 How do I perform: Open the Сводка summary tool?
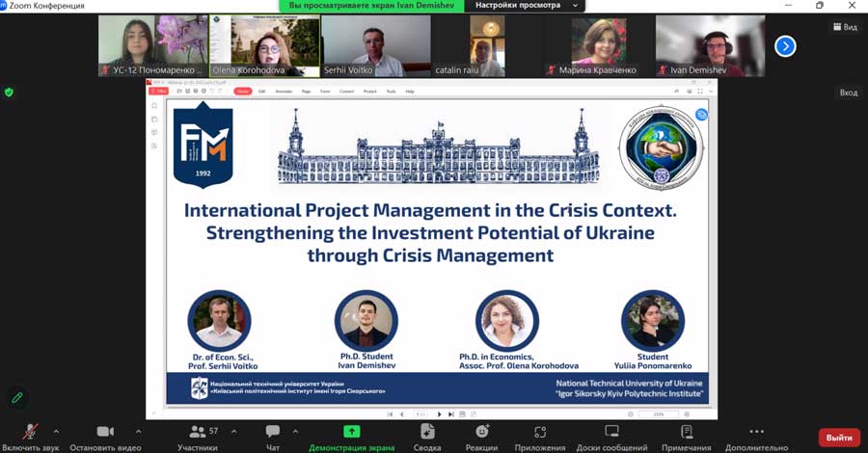(x=427, y=432)
